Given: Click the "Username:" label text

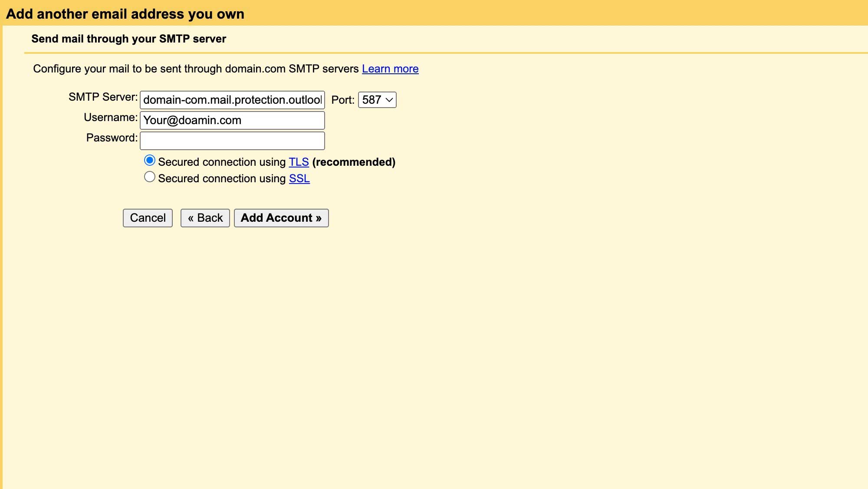Looking at the screenshot, I should coord(110,117).
